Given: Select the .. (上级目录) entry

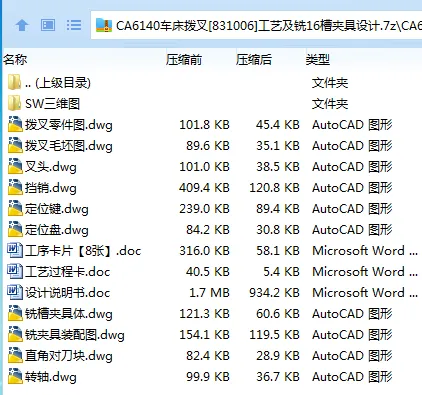Looking at the screenshot, I should (58, 83).
